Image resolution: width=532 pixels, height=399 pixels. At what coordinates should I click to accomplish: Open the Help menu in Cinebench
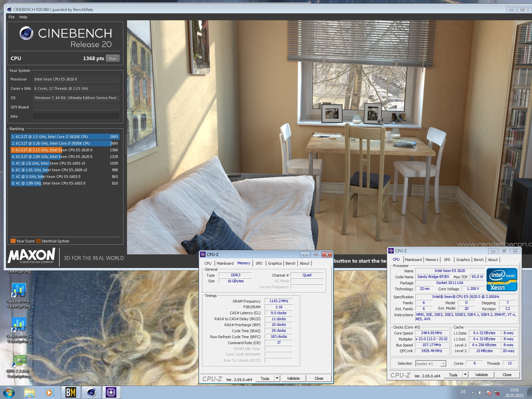click(23, 17)
